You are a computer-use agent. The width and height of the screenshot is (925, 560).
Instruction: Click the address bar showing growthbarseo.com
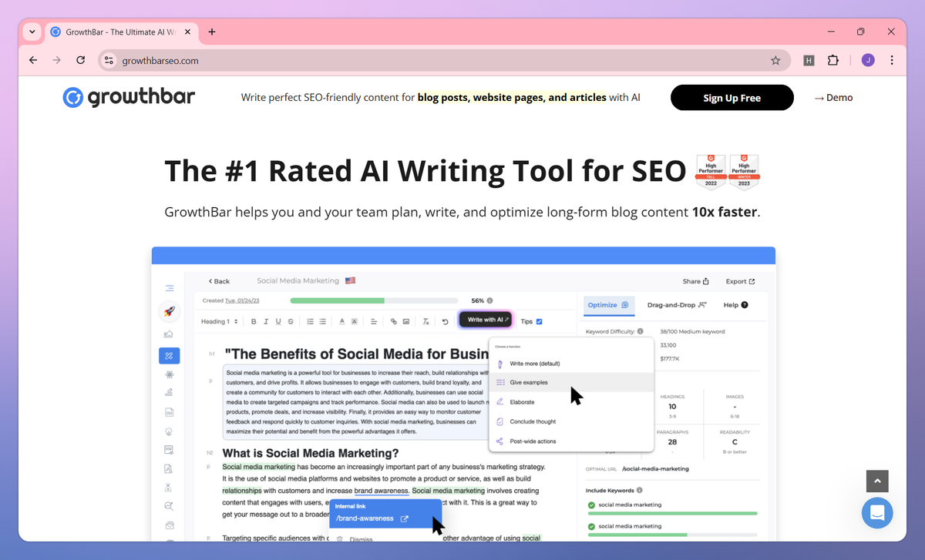pos(443,60)
